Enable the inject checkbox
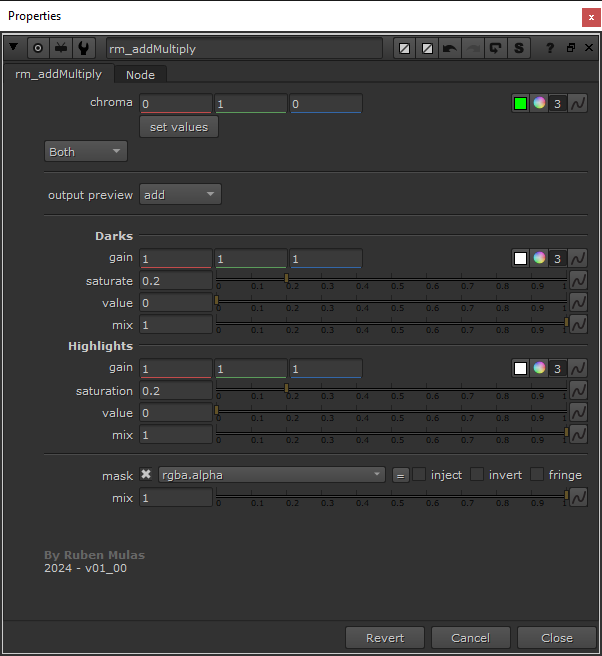The image size is (602, 656). point(420,475)
